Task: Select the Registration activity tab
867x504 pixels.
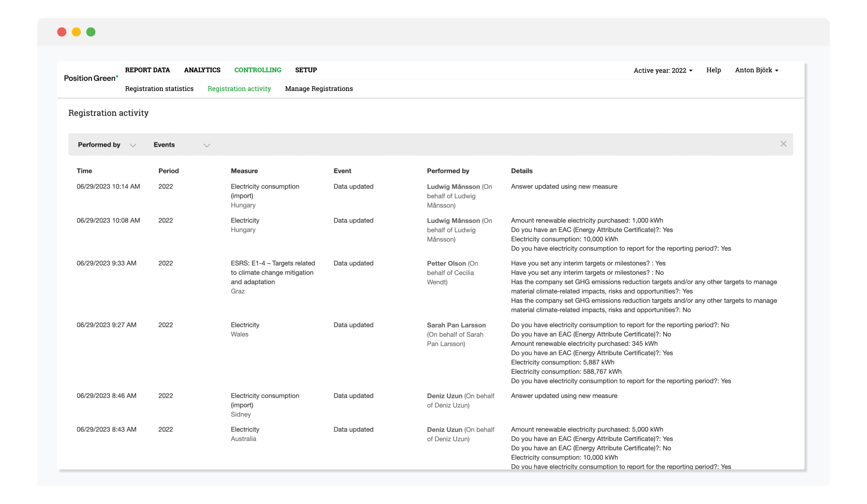Action: coord(239,89)
